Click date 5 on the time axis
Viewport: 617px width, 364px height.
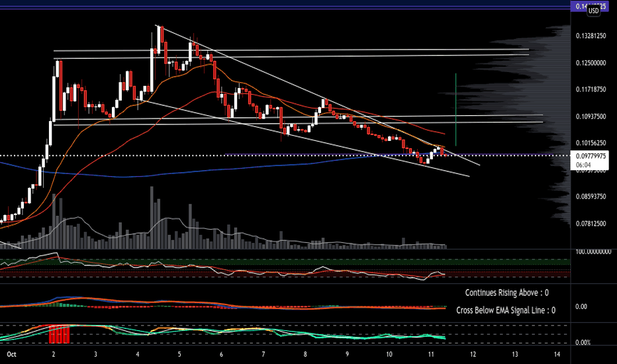(179, 354)
